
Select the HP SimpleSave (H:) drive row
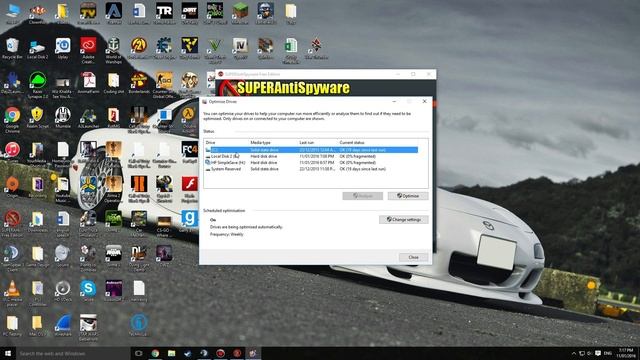click(311, 162)
